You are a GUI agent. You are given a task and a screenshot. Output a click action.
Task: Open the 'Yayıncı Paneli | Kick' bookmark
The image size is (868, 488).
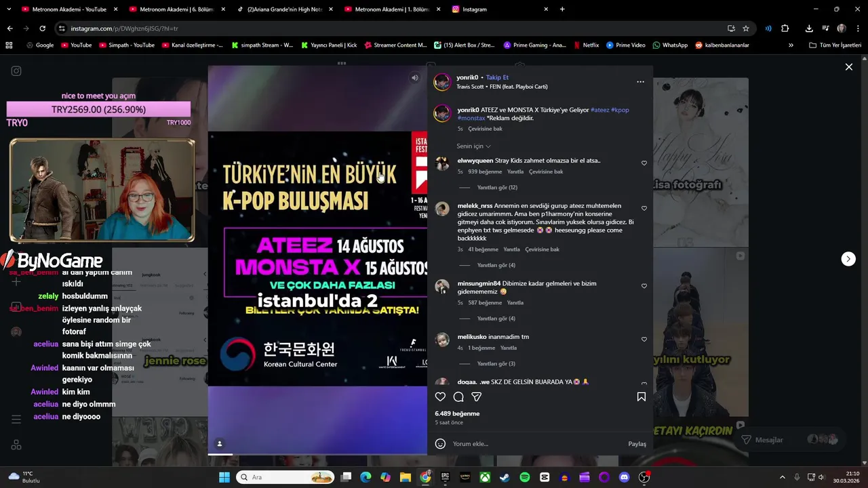point(328,45)
